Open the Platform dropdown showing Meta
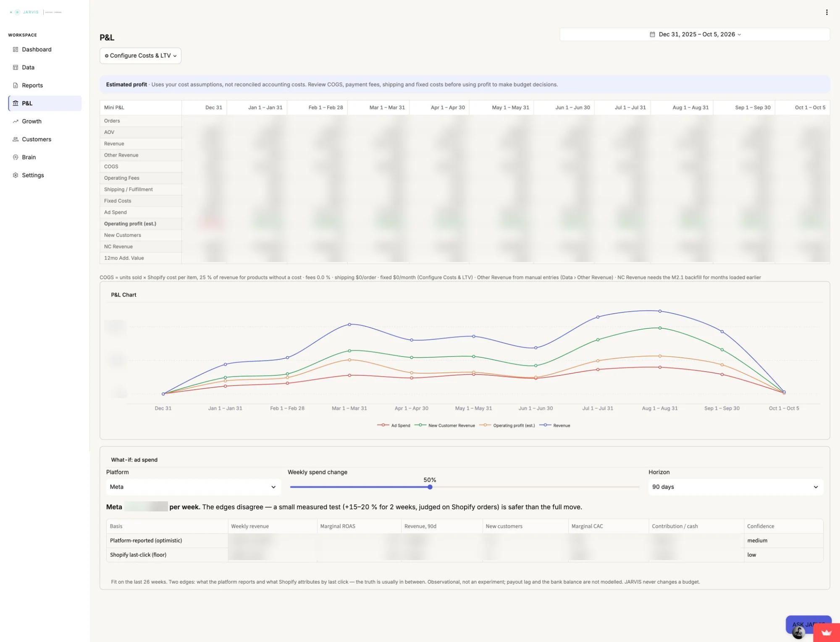The height and width of the screenshot is (642, 840). (193, 487)
